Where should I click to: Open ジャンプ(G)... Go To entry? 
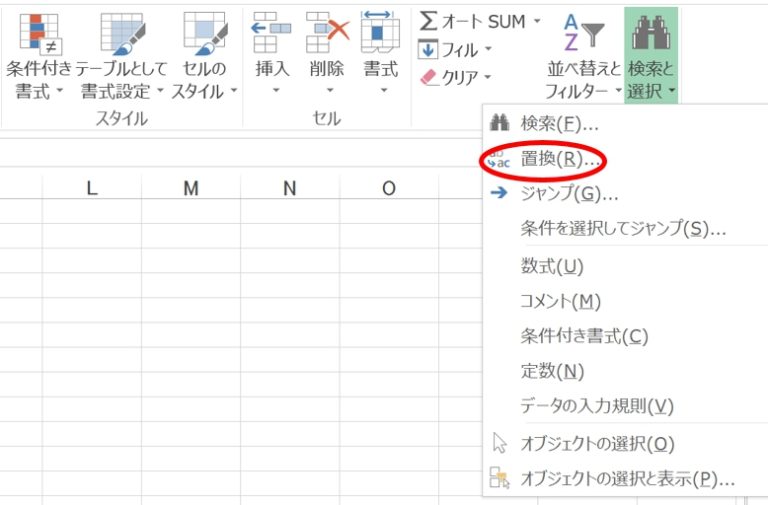coord(569,193)
